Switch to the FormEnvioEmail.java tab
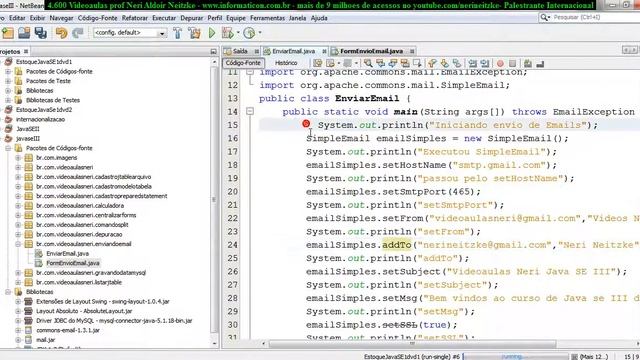Viewport: 640px width, 360px height. click(x=371, y=51)
